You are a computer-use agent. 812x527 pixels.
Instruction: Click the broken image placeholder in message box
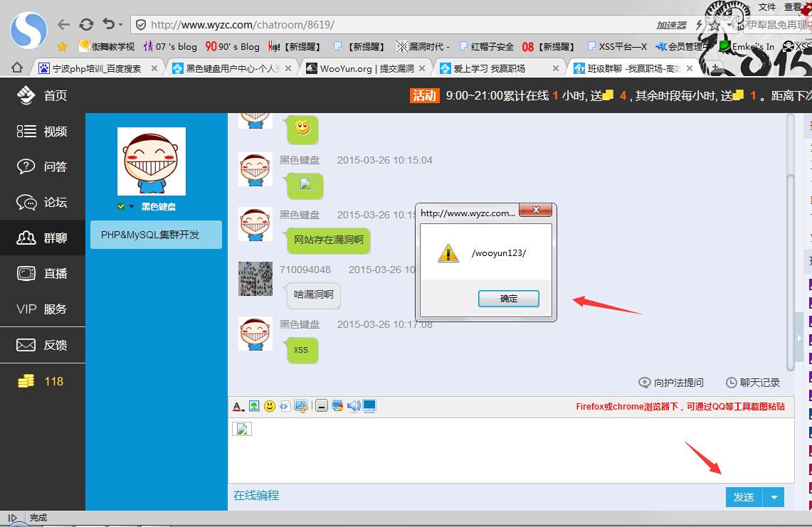242,429
